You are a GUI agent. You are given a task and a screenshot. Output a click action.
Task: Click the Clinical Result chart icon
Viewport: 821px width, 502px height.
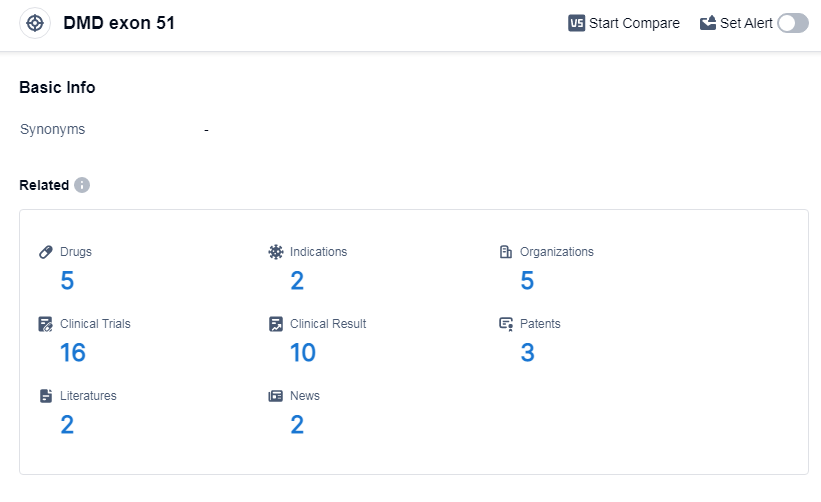[x=276, y=324]
